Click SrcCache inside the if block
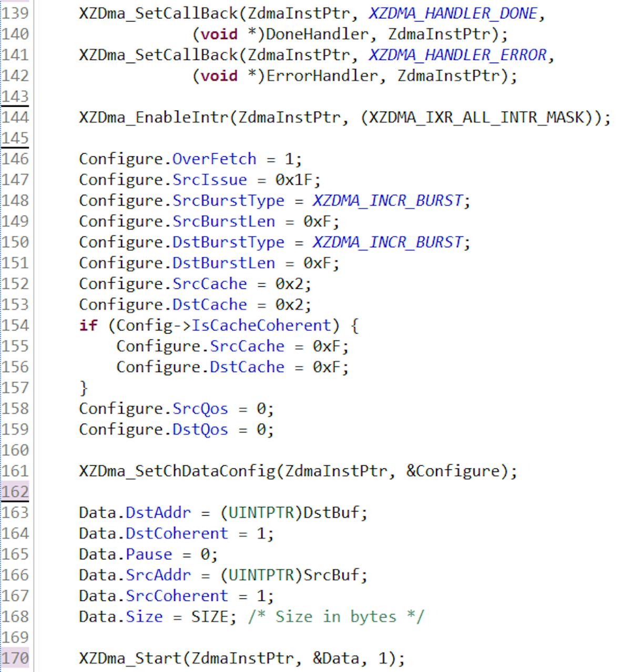Screen dimensions: 631x672 point(247,346)
